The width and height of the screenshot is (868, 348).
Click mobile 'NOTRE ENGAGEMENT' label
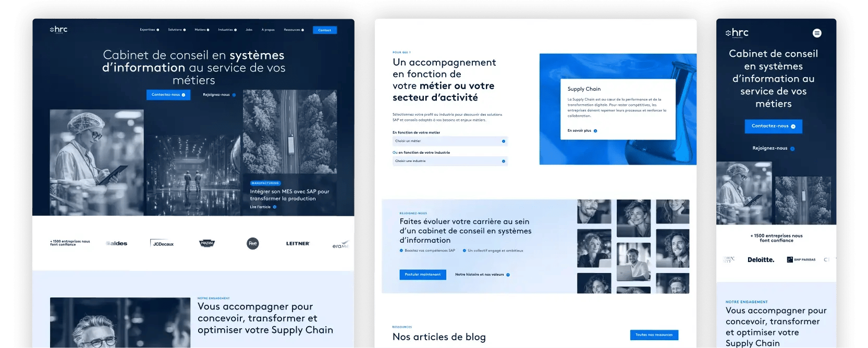coord(747,302)
